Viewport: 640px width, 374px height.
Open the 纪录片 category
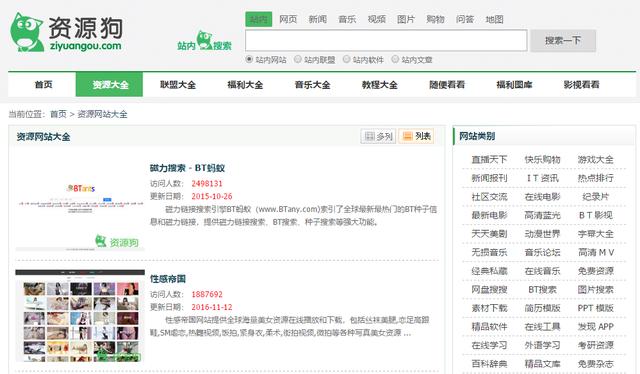point(596,197)
